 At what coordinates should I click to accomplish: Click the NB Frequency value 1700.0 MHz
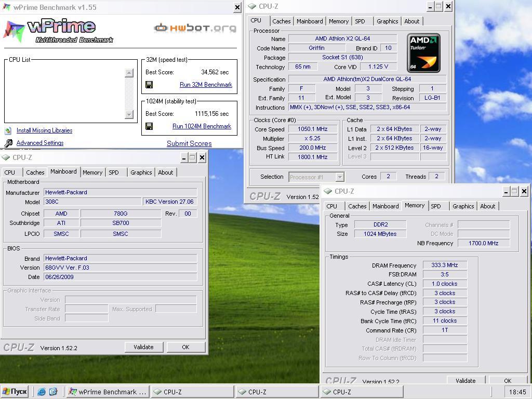pyautogui.click(x=484, y=243)
